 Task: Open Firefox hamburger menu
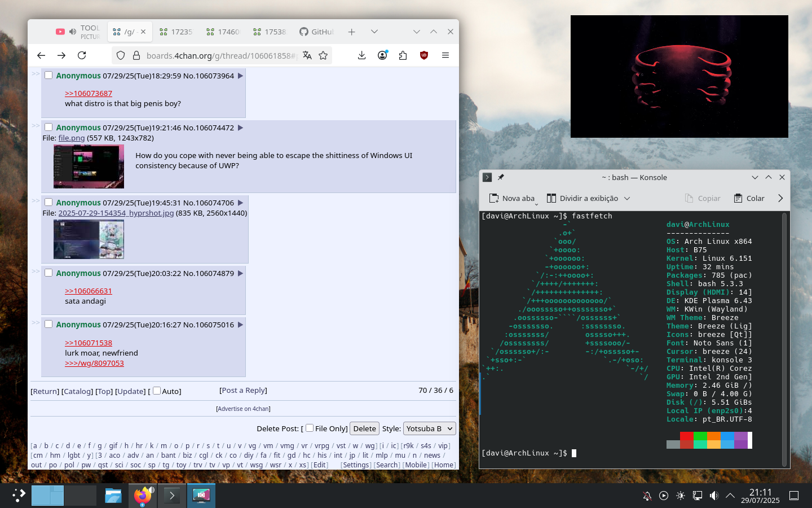(x=445, y=55)
